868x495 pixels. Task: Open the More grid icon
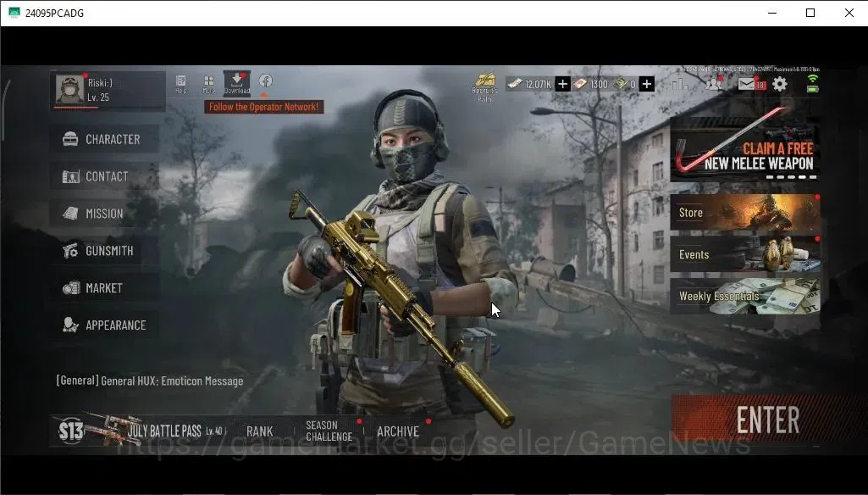coord(208,84)
